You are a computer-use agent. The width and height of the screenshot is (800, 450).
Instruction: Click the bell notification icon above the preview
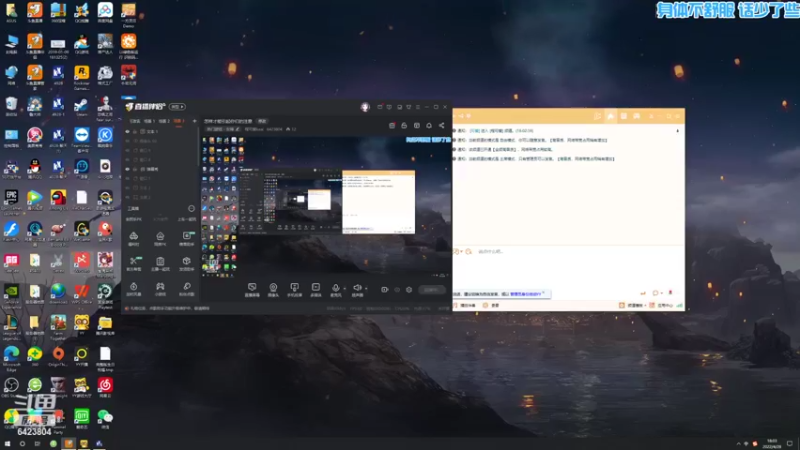[x=429, y=126]
